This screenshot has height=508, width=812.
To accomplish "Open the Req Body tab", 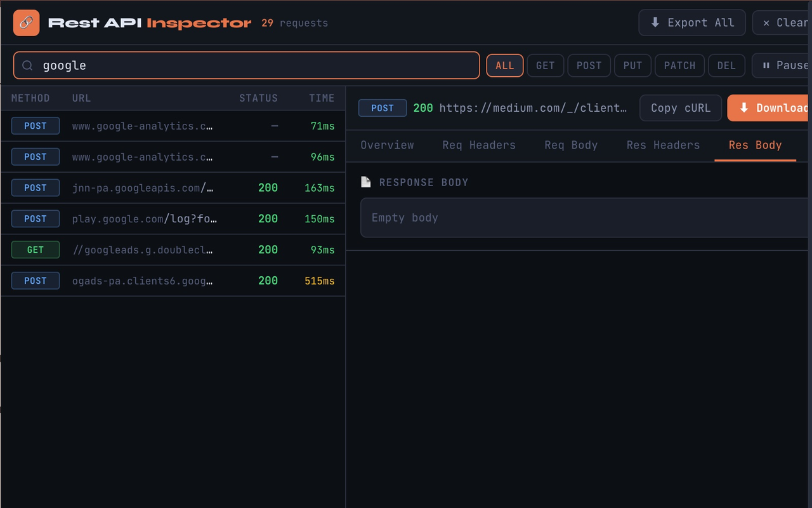I will [571, 145].
